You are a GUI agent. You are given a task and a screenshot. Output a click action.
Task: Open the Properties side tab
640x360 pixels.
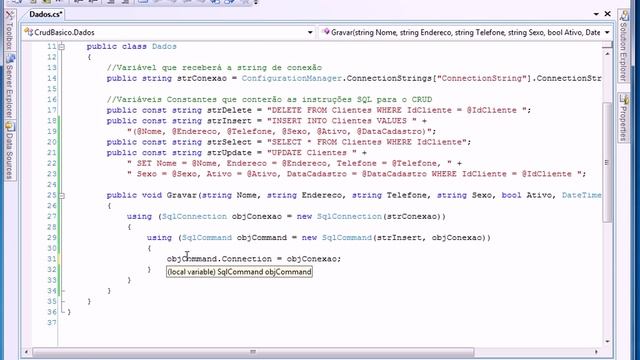click(x=624, y=118)
